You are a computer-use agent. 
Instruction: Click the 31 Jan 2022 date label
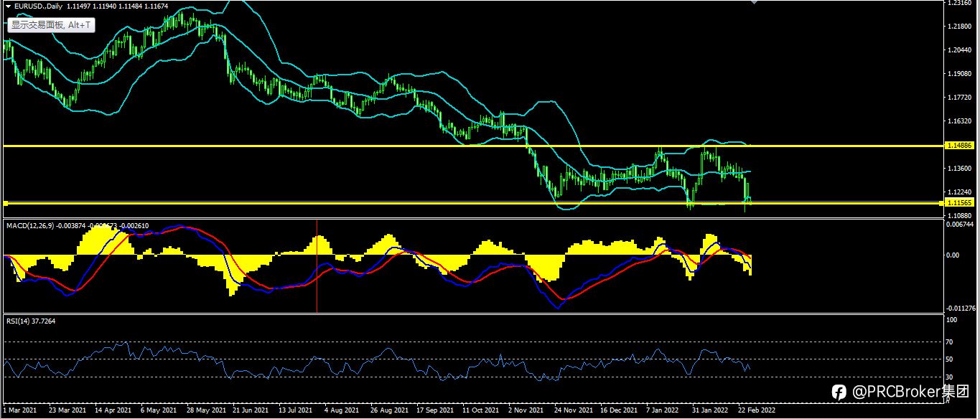(x=710, y=410)
